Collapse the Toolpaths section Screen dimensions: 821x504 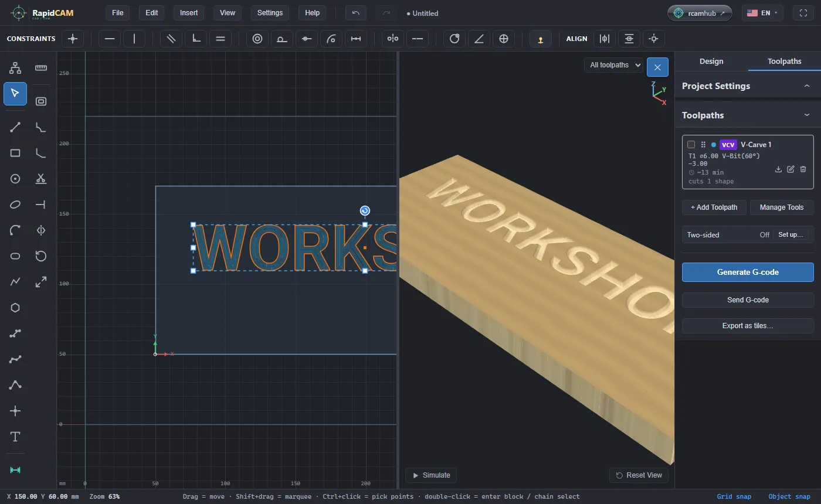click(748, 115)
